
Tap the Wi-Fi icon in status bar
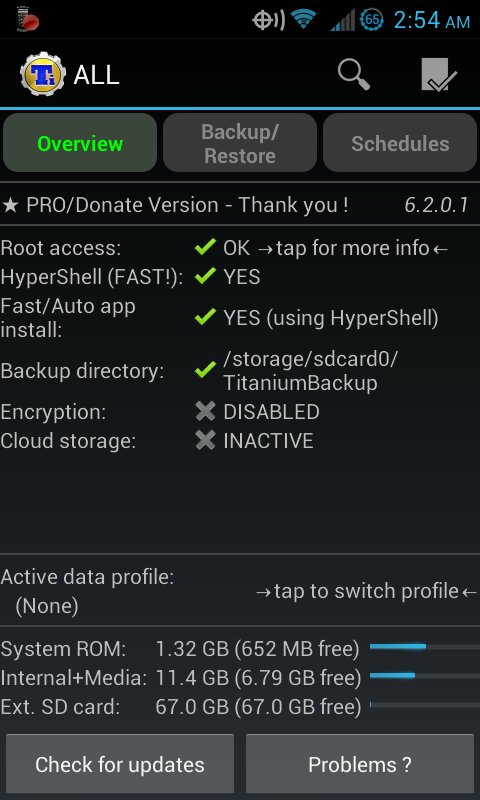304,20
